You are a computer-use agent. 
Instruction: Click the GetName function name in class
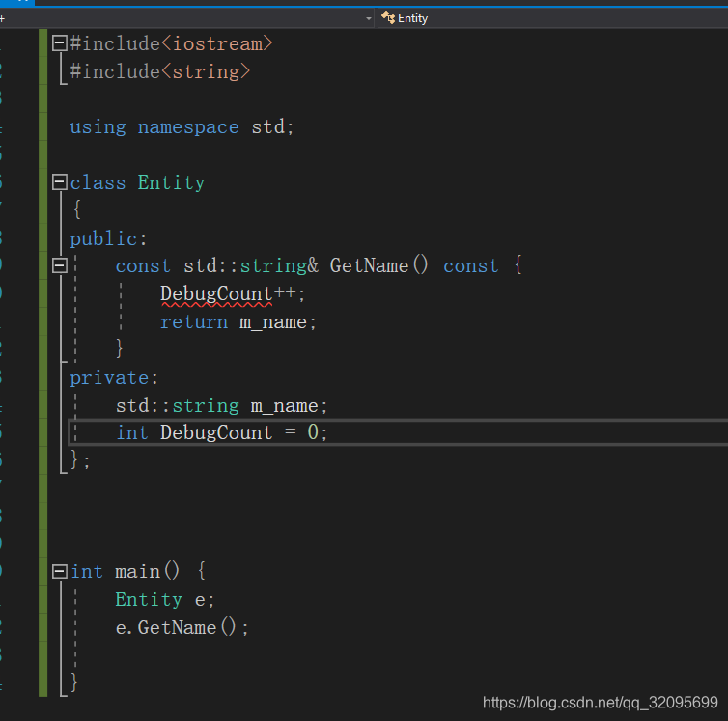click(x=369, y=265)
